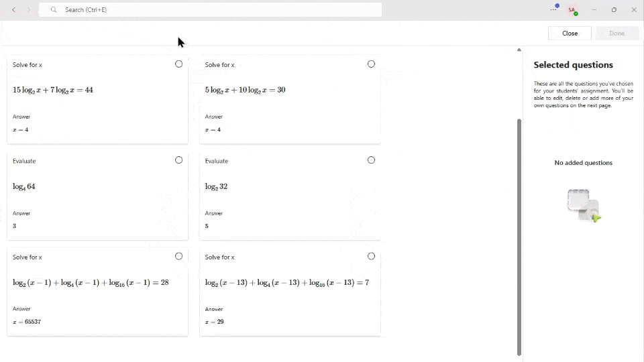The image size is (644, 362).
Task: Mark the radio for answer x = 29 question
Action: (x=371, y=256)
